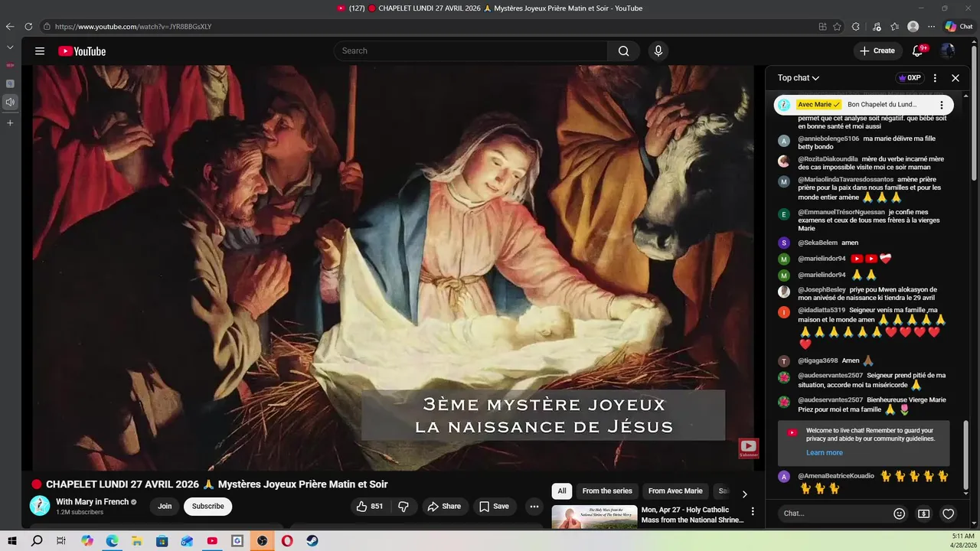Image resolution: width=980 pixels, height=551 pixels.
Task: Open more video actions ellipsis
Action: [x=534, y=507]
